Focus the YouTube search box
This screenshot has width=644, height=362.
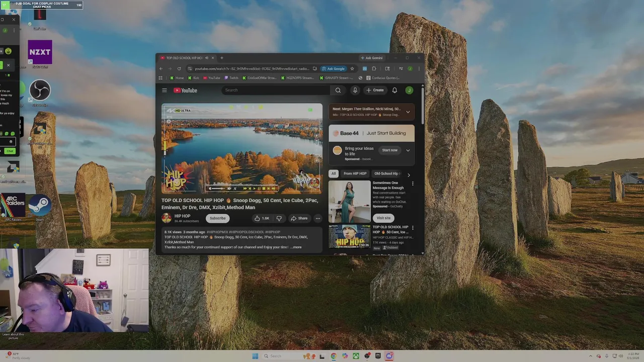[x=276, y=90]
